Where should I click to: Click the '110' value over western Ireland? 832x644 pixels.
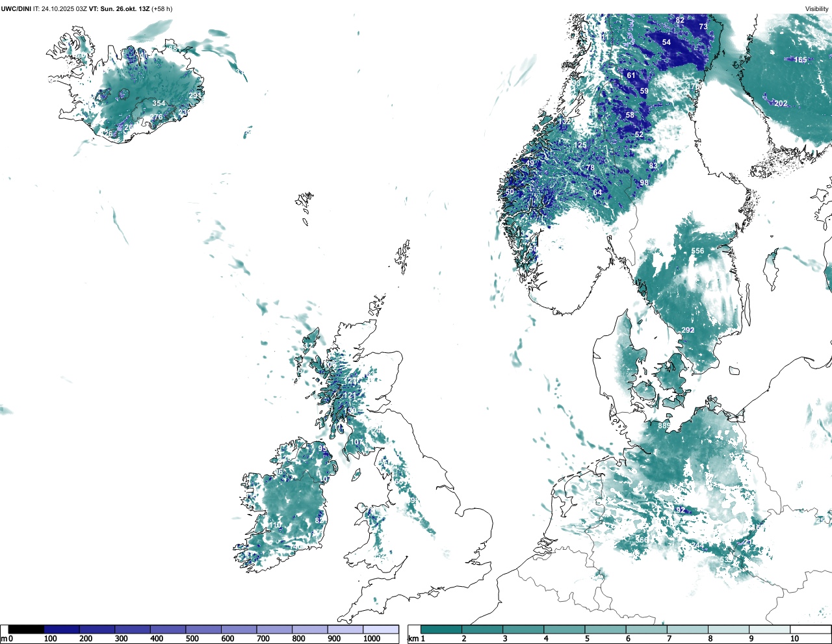coord(276,525)
